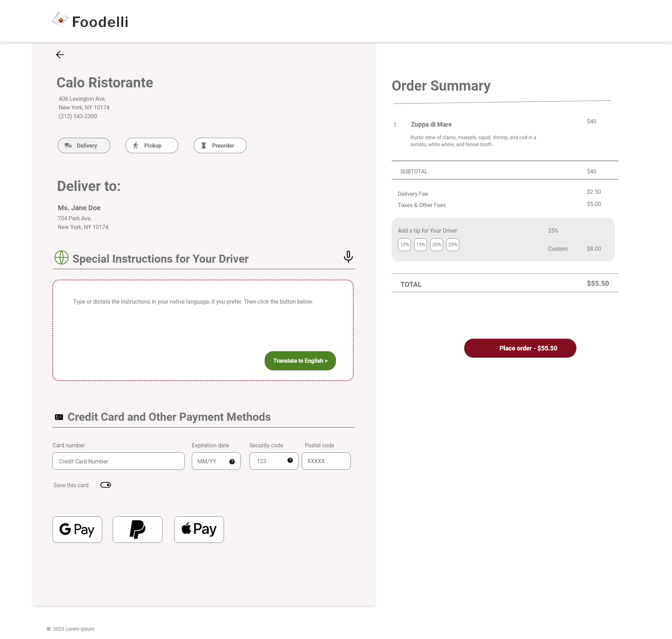Place the order for $55.50
The height and width of the screenshot is (639, 672).
pyautogui.click(x=520, y=348)
